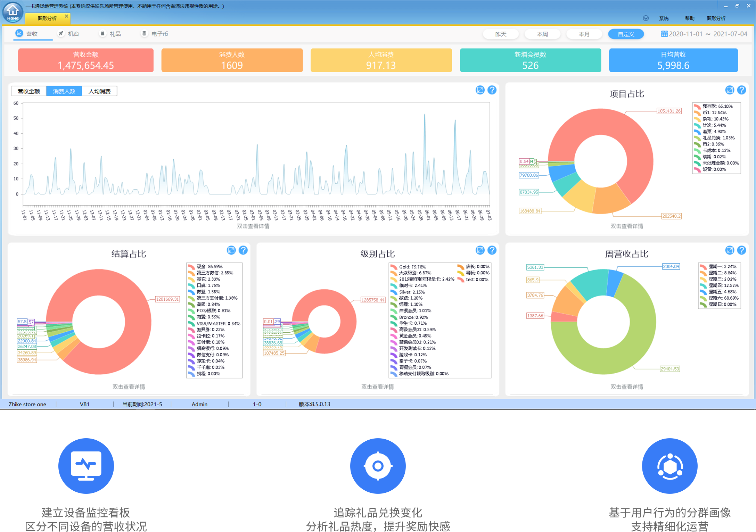Open help for the 项目占比 chart
Viewport: 756px width, 532px height.
click(x=741, y=90)
